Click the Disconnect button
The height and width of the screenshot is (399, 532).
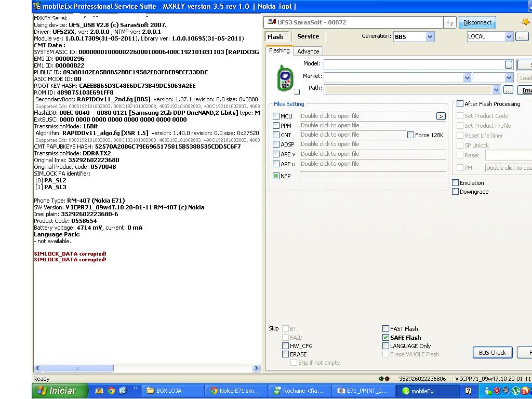click(x=477, y=23)
